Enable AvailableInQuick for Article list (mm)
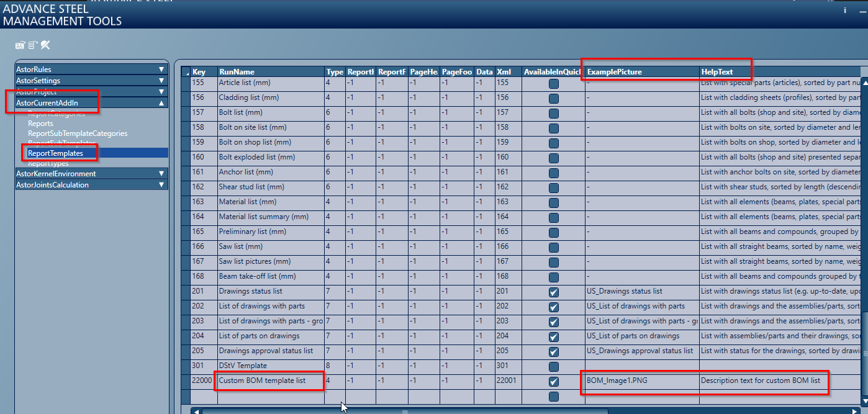 point(553,82)
